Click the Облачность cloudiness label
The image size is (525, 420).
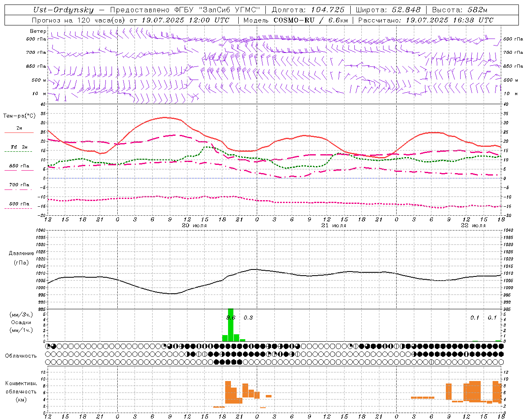(21, 356)
